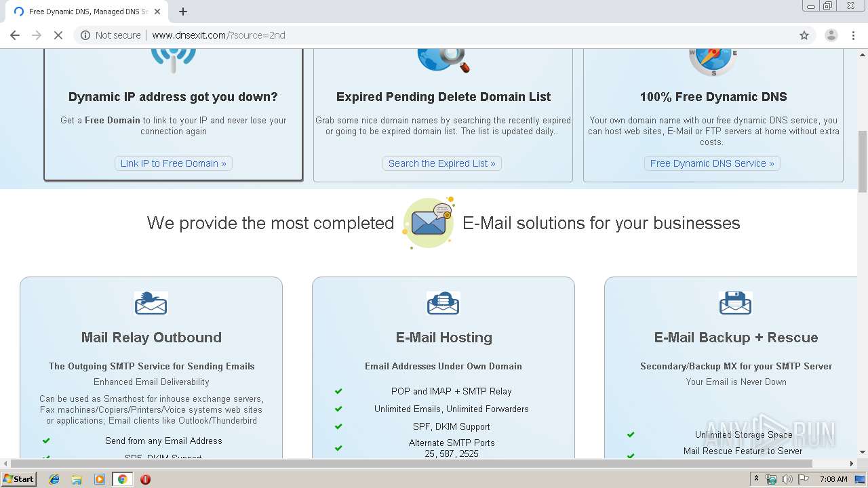Click the red stop-sign taskbar icon
The width and height of the screenshot is (868, 488).
pos(145,479)
